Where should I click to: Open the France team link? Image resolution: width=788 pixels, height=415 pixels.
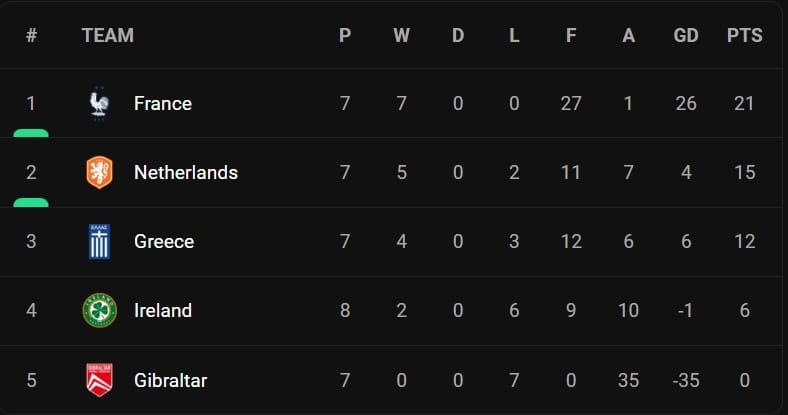[x=163, y=103]
